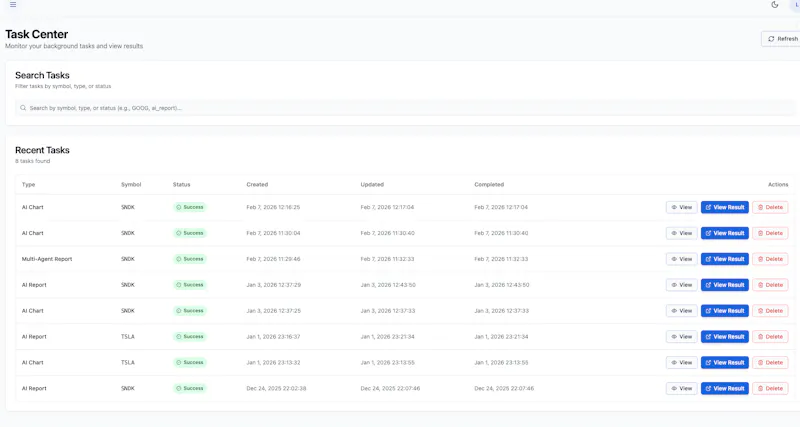Delete the TSLA AI Chart task
This screenshot has height=427, width=800.
[x=770, y=363]
